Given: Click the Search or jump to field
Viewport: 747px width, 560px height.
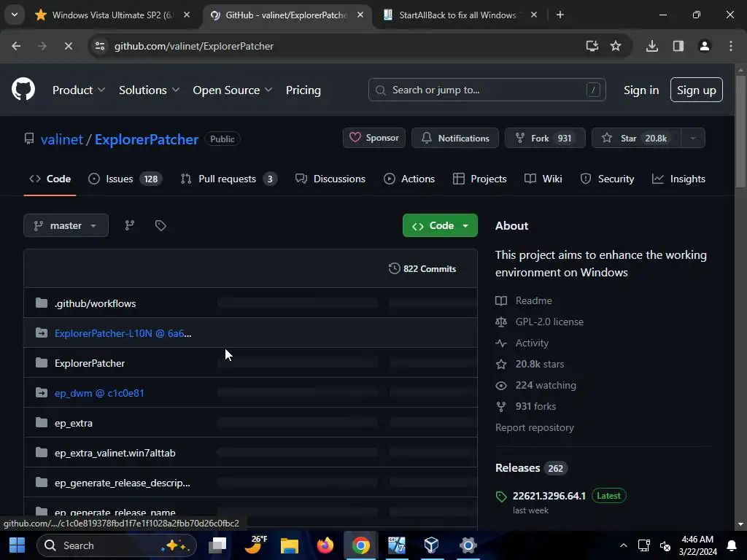Looking at the screenshot, I should coord(487,90).
